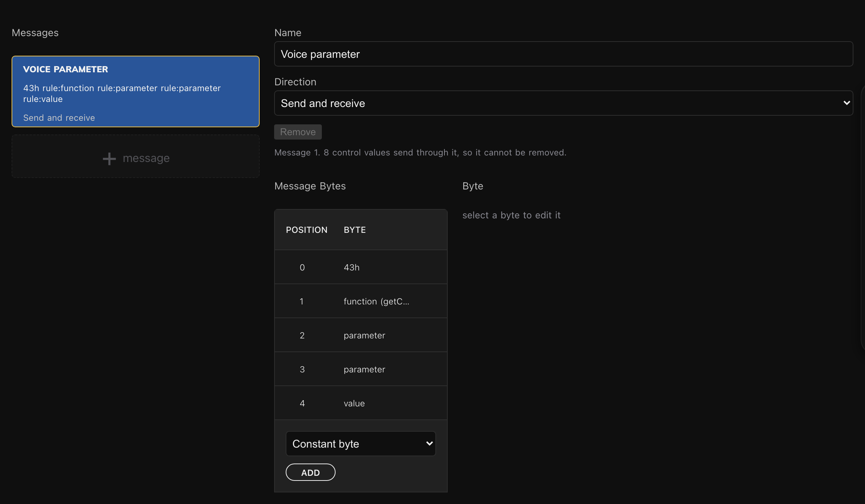Edit the Name field containing Voice parameter

click(563, 54)
